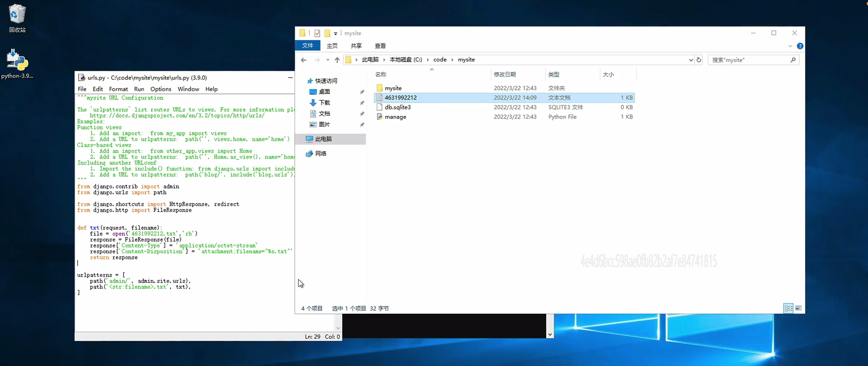Open Edit menu in IDLE editor

click(98, 89)
